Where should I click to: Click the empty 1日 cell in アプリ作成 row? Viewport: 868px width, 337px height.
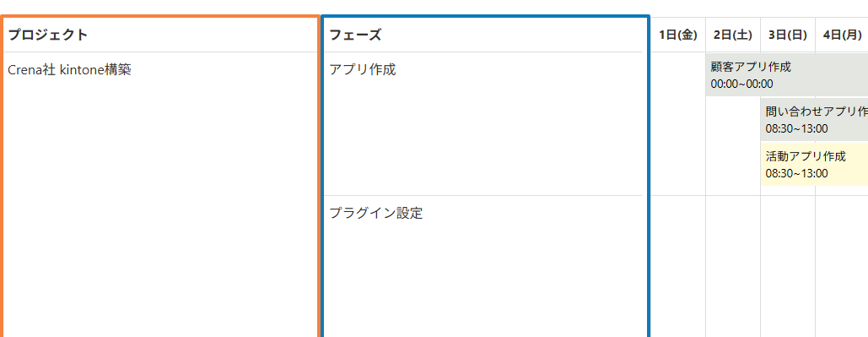click(x=678, y=123)
